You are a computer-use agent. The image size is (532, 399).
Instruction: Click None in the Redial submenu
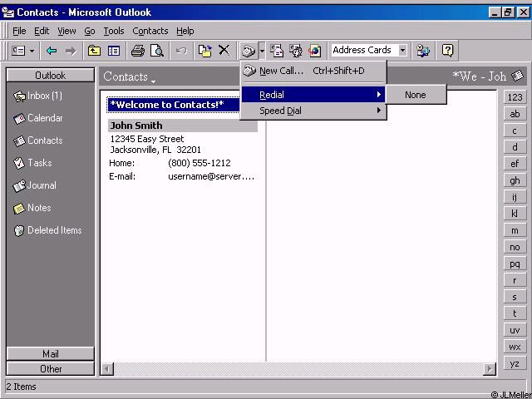tap(416, 95)
